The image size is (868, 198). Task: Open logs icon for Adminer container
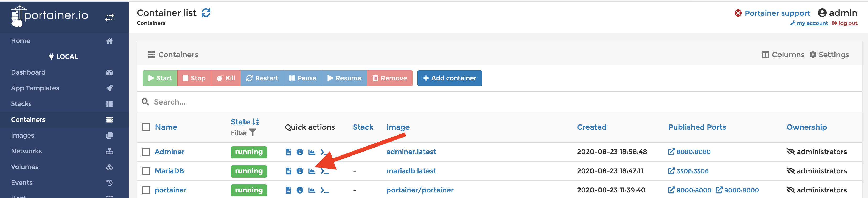(x=289, y=152)
